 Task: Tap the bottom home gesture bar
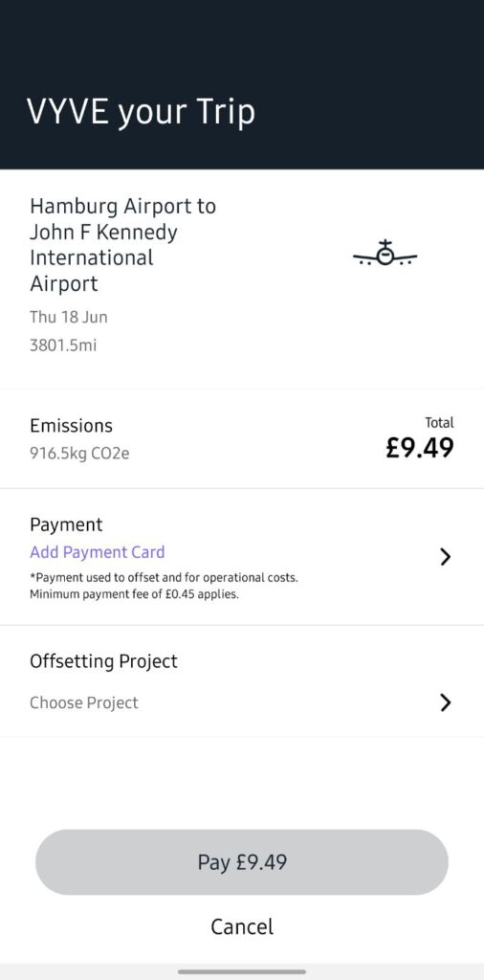(x=242, y=972)
